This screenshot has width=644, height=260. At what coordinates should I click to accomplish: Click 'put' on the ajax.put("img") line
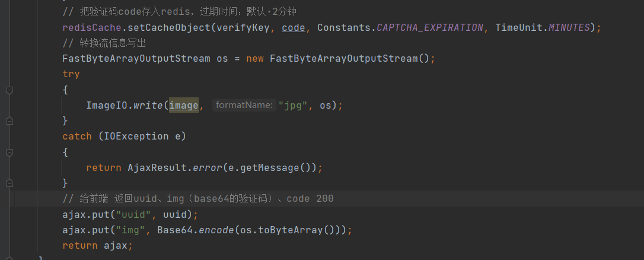(x=101, y=230)
